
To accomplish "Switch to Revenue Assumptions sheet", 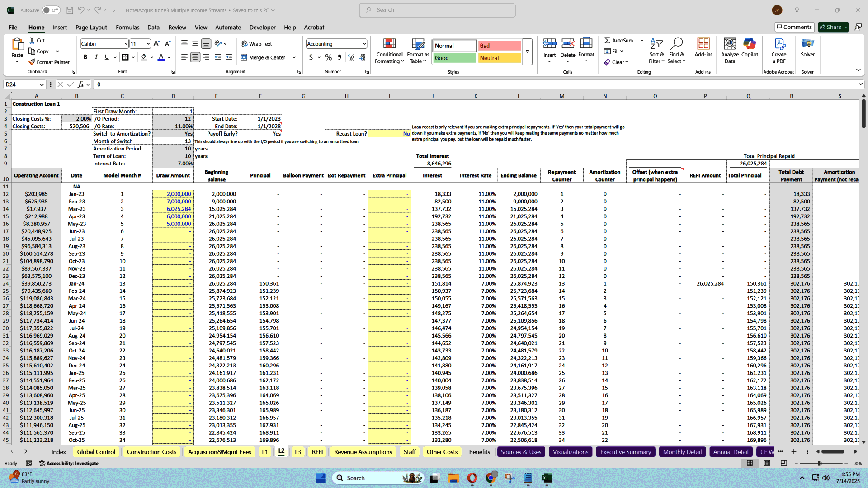I will coord(363,452).
